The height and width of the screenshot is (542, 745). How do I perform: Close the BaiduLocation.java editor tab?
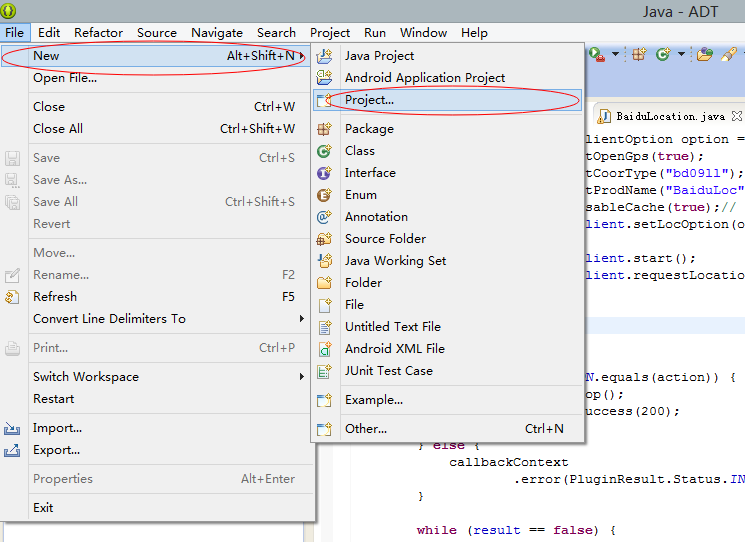pos(737,117)
